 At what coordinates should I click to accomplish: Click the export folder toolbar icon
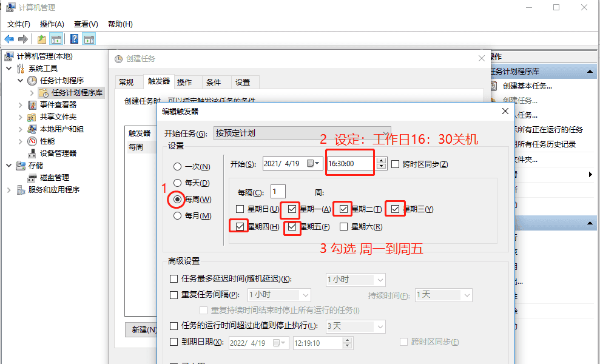(41, 38)
